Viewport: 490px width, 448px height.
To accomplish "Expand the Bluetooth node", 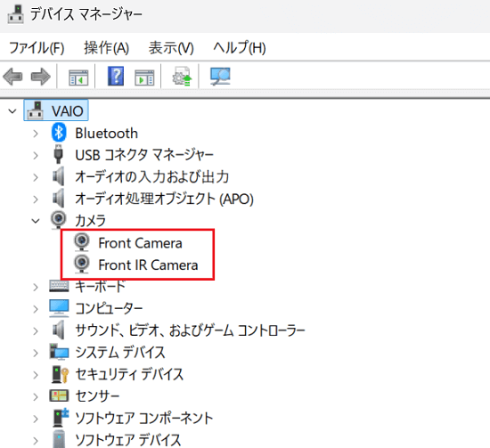I will (x=36, y=134).
